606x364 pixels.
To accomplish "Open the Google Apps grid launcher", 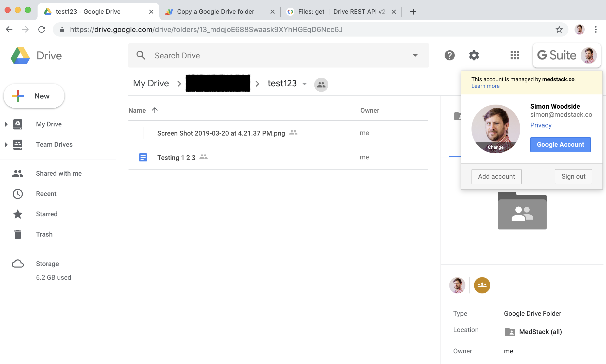I will [x=514, y=55].
